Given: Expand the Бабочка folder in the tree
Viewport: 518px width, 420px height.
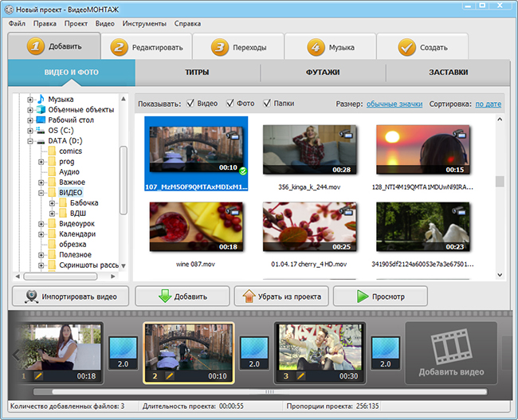Looking at the screenshot, I should (53, 203).
